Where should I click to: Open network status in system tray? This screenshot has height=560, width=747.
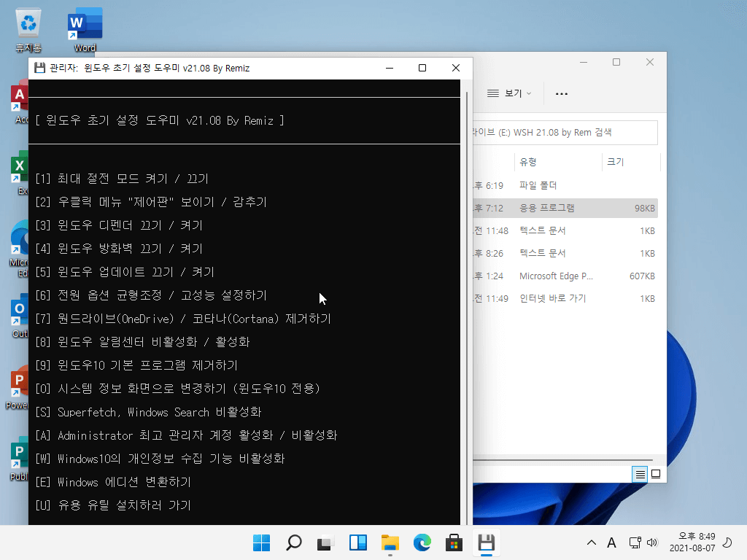tap(635, 542)
